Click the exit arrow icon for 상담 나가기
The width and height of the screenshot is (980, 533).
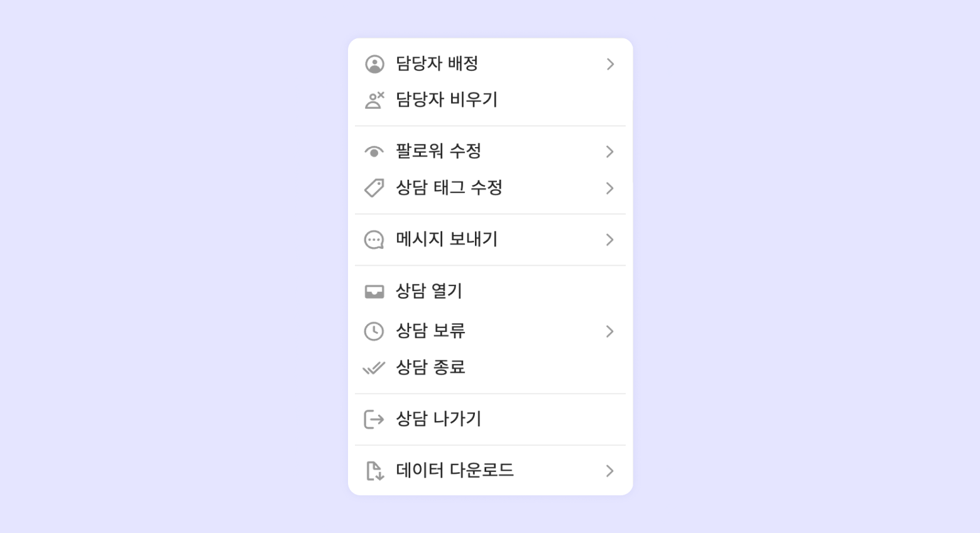click(374, 419)
